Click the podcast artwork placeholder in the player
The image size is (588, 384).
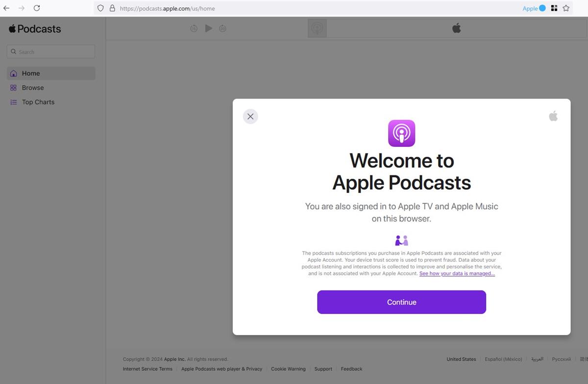[317, 28]
